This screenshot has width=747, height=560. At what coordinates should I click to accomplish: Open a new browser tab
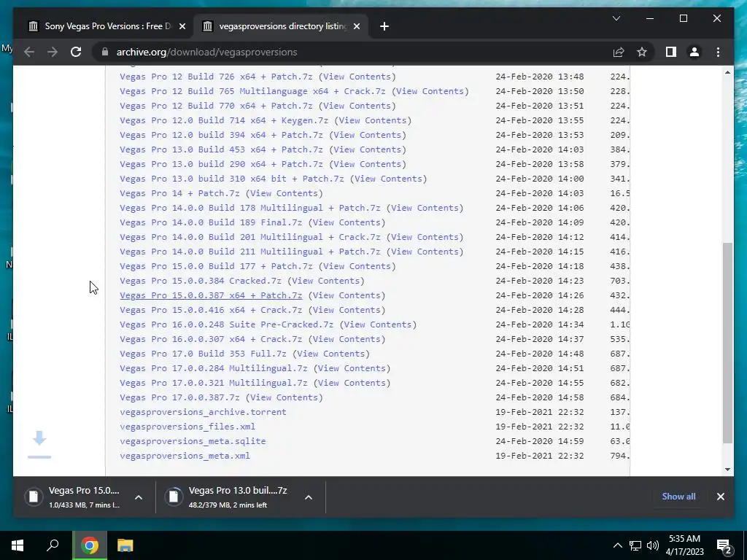(384, 27)
